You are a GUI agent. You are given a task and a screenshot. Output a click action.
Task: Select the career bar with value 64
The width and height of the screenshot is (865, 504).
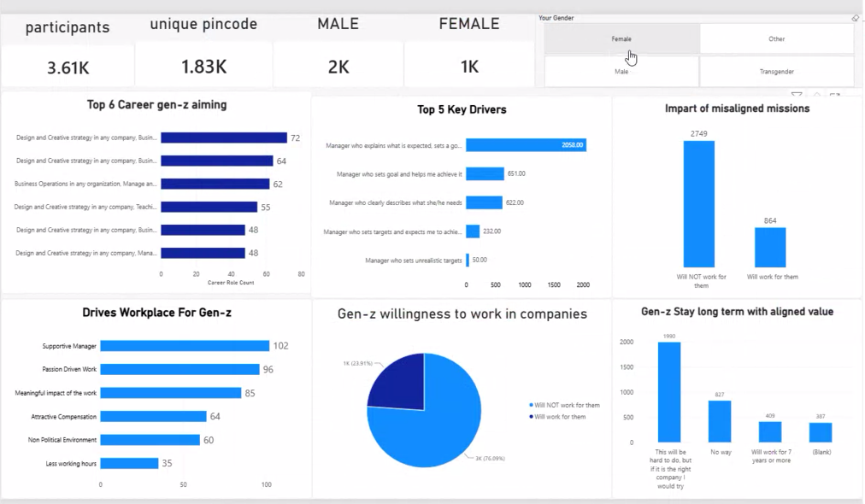point(217,161)
